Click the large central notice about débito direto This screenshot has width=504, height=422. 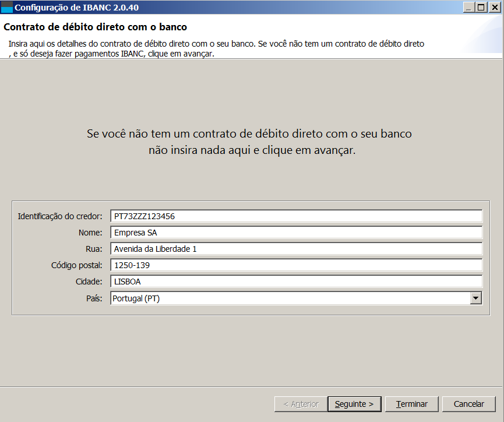coord(249,142)
